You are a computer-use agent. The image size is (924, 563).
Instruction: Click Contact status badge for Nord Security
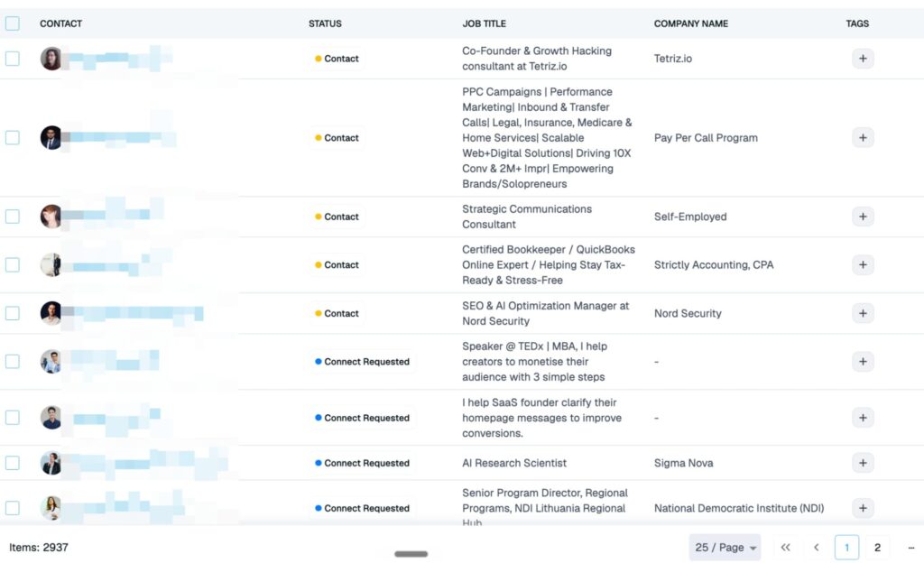pos(337,313)
